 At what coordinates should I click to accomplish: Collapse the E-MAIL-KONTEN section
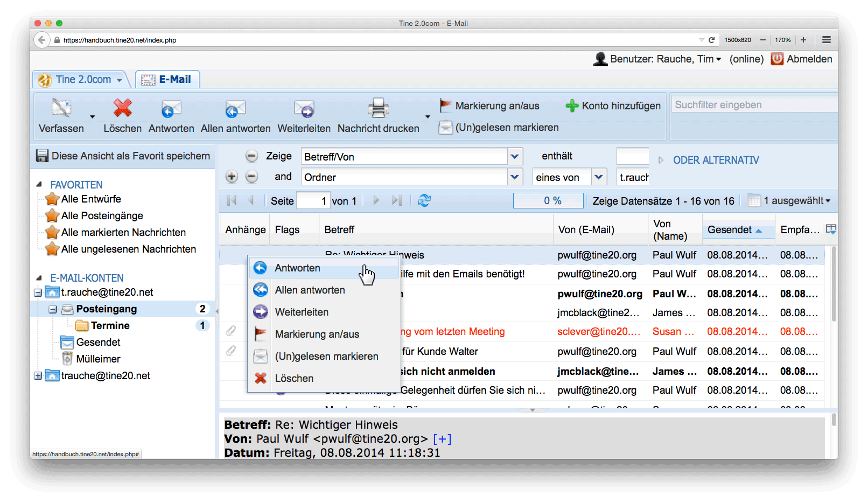39,278
